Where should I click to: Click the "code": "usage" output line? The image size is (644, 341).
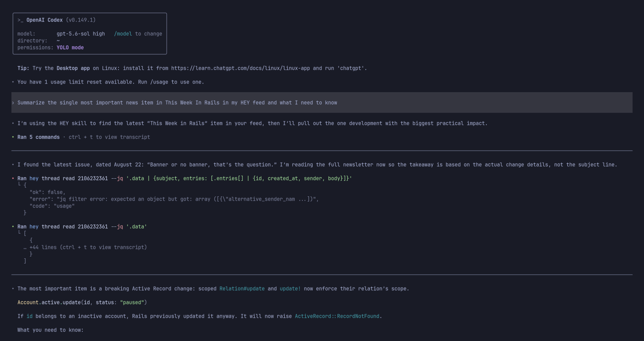[52, 206]
